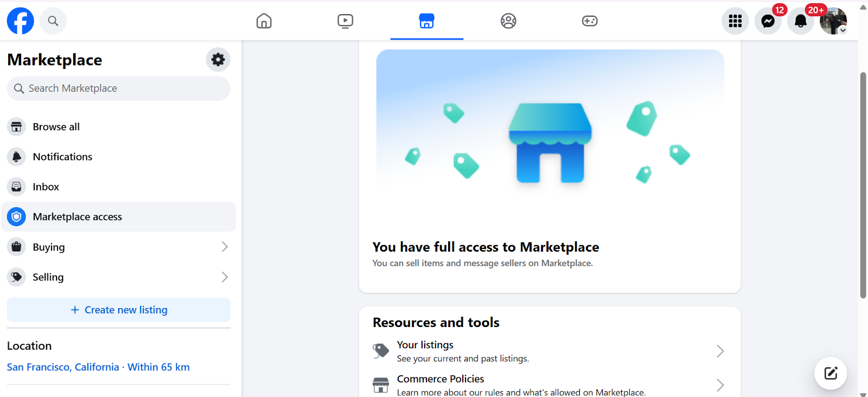Open the nine-dot apps menu
This screenshot has width=868, height=397.
(x=735, y=21)
